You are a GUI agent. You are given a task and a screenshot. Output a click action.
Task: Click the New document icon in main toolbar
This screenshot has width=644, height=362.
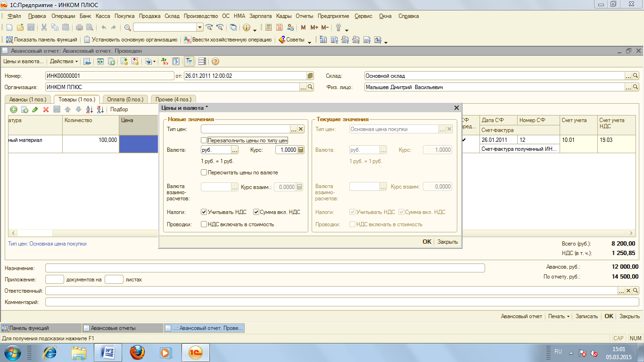point(9,27)
